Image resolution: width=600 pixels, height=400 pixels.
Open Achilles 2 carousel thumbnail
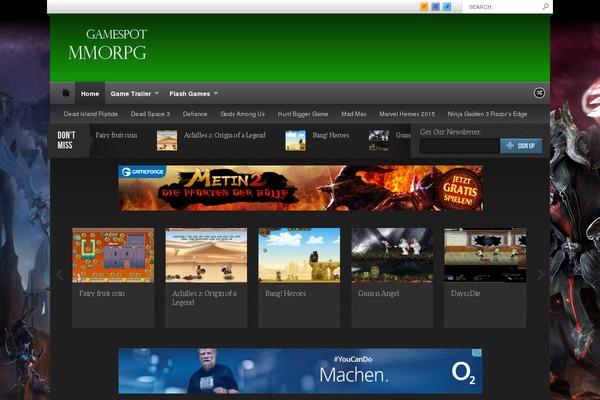click(206, 255)
